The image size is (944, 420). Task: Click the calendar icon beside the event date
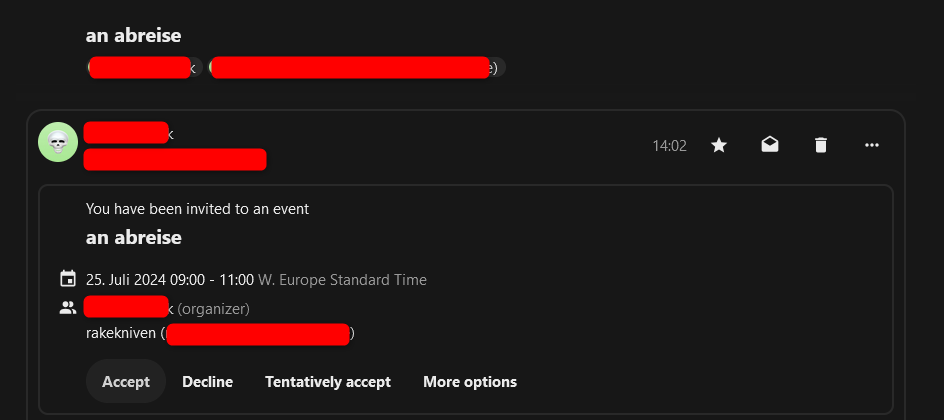pyautogui.click(x=68, y=279)
